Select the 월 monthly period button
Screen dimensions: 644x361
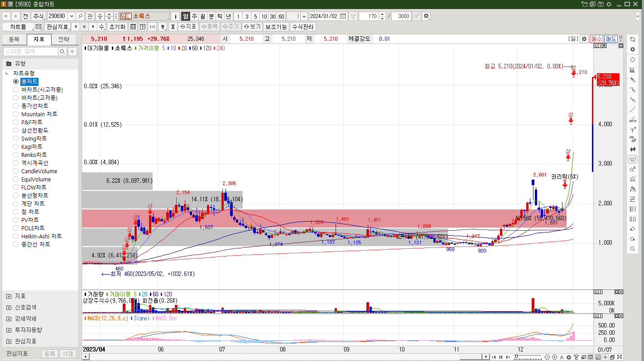click(203, 16)
